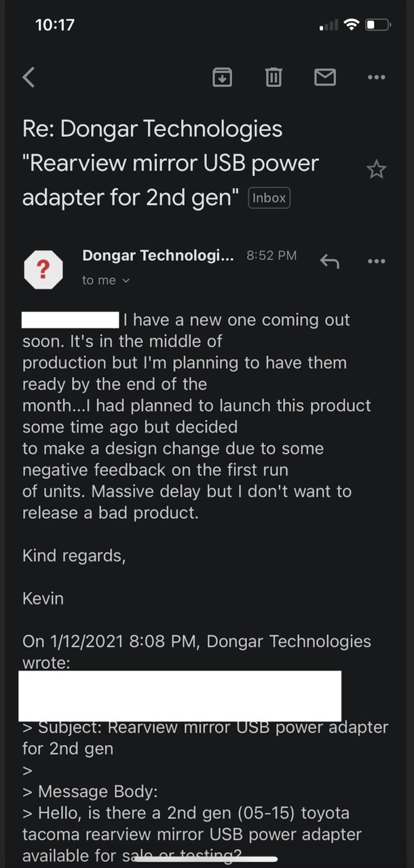Tap the home indicator bar at bottom
Image resolution: width=414 pixels, height=868 pixels.
207,858
